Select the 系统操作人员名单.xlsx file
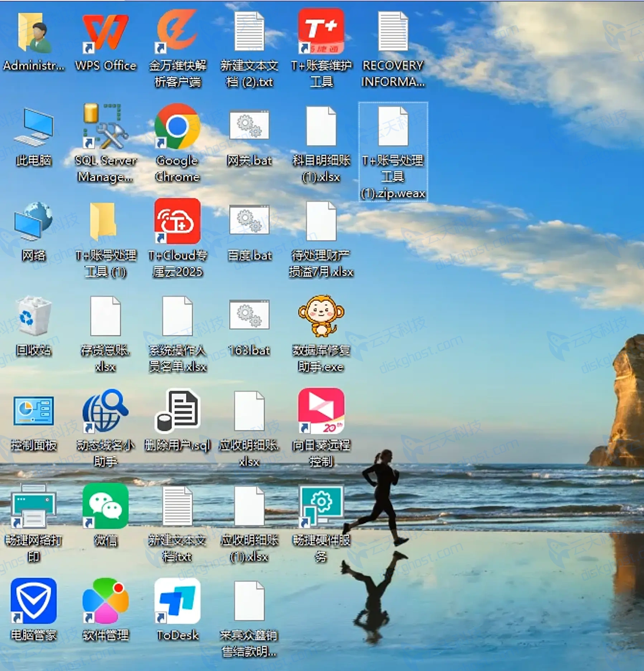This screenshot has height=671, width=644. pos(177,316)
